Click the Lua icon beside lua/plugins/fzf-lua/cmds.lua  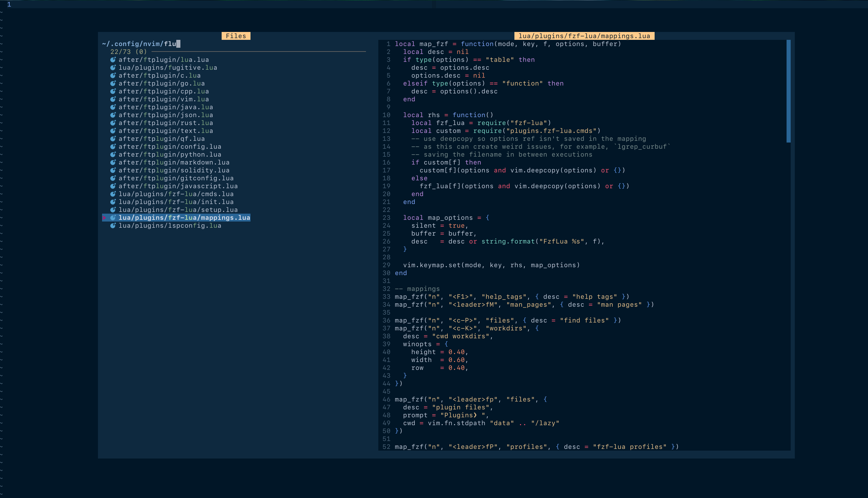point(113,194)
